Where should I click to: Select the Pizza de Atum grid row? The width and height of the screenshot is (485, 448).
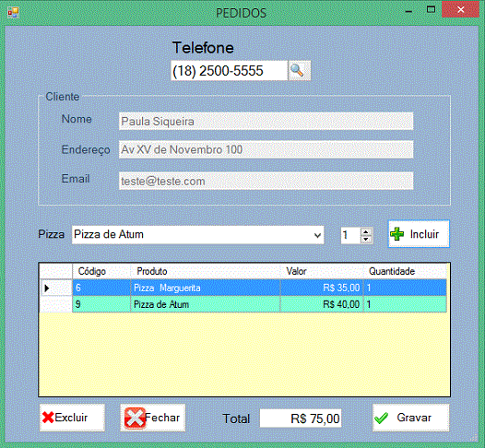coord(259,304)
